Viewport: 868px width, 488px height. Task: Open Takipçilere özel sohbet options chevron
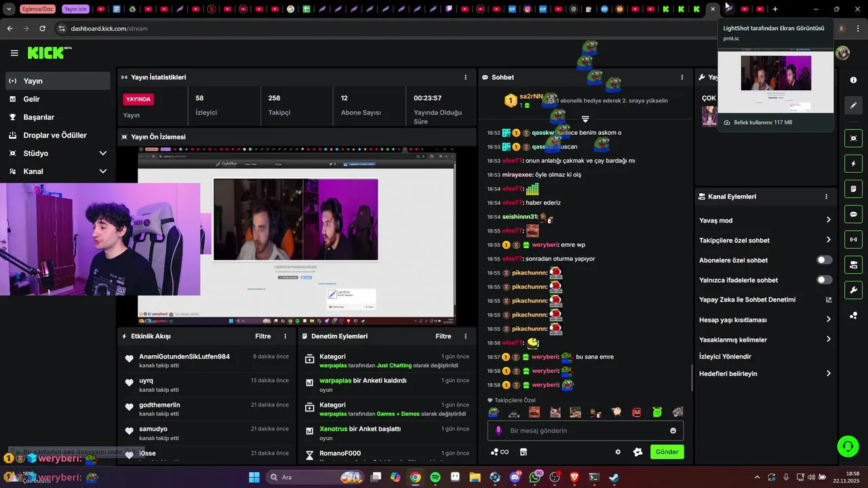pos(828,240)
